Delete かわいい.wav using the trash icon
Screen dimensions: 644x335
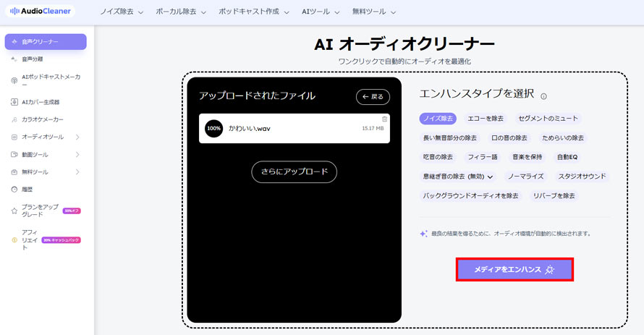[x=384, y=119]
